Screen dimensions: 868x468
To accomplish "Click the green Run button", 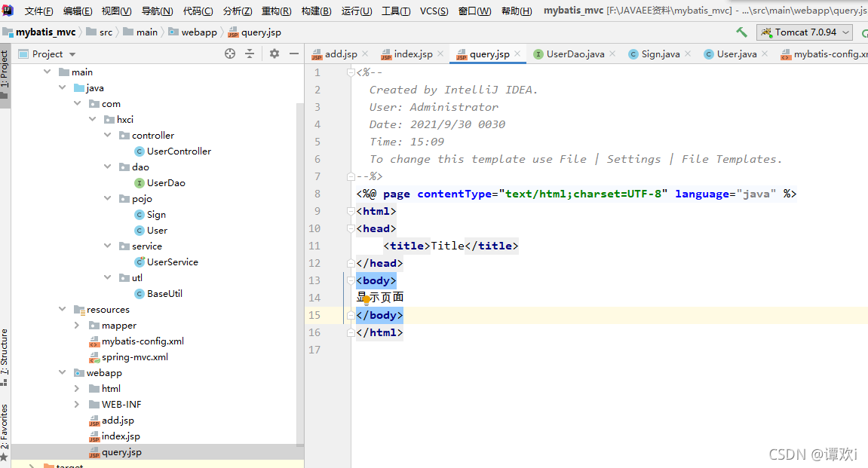I will point(864,32).
